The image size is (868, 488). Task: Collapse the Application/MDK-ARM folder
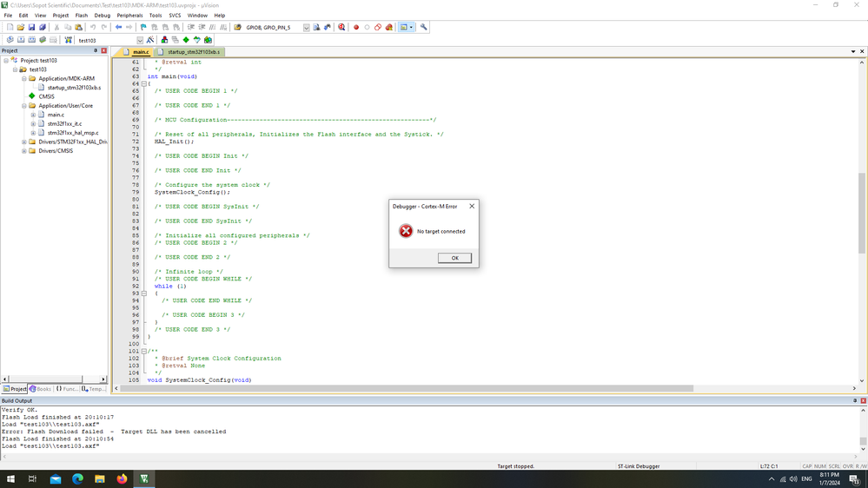pos(24,78)
